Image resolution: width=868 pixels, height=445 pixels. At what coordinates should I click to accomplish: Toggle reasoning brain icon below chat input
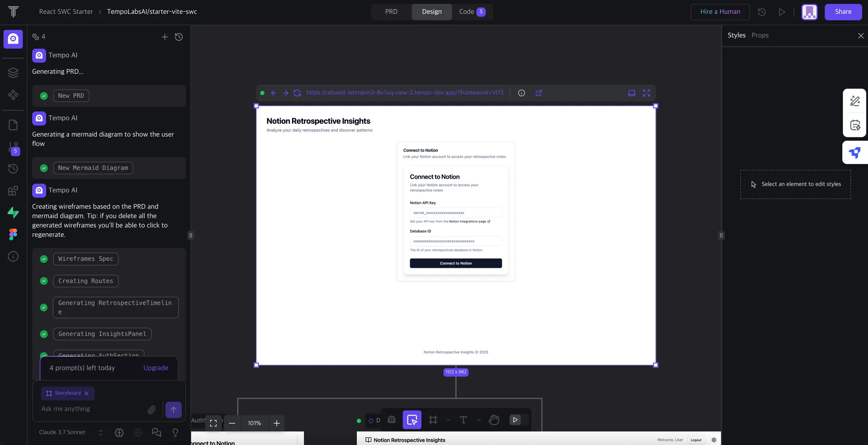(119, 432)
